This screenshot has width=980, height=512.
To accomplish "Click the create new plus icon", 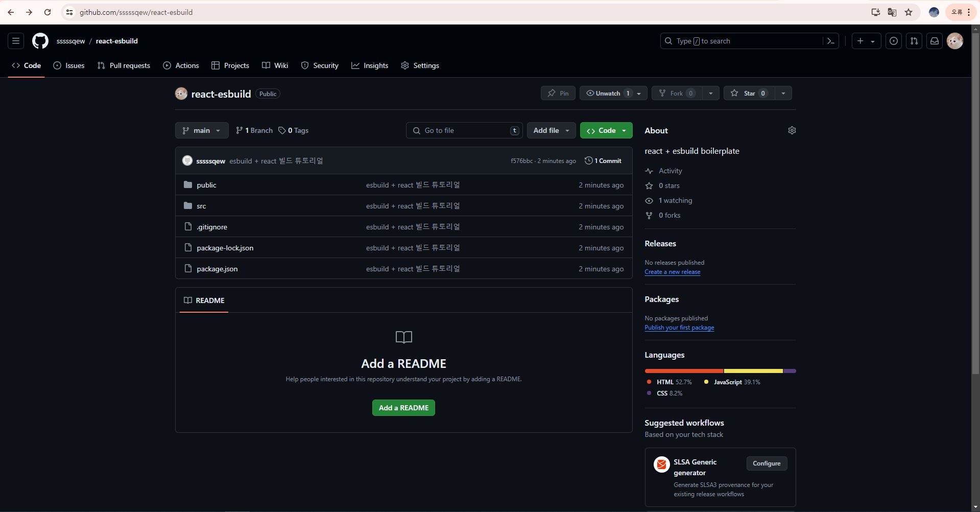I will [861, 41].
